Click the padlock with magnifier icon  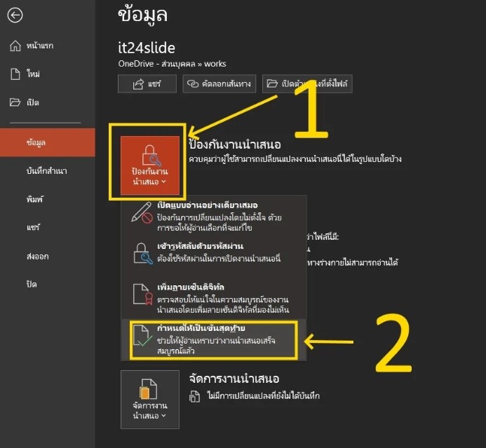coord(151,156)
